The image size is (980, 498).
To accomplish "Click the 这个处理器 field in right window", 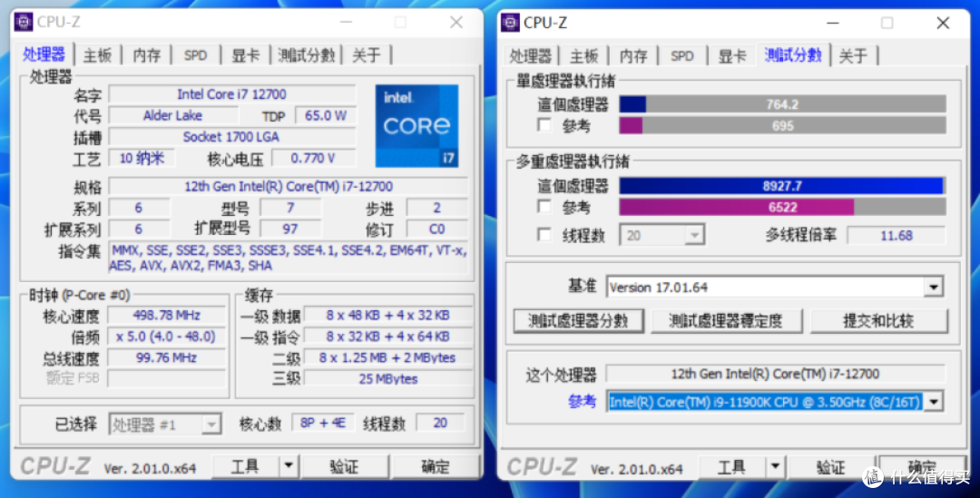I will click(x=775, y=374).
